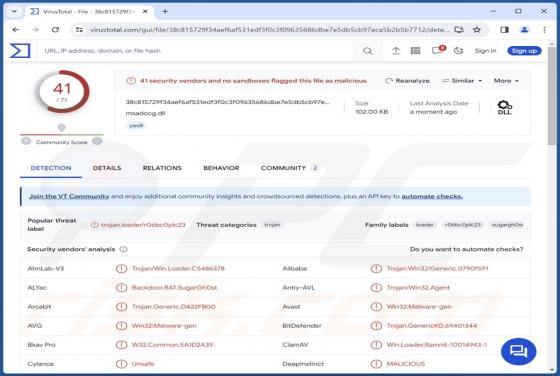Click the VirusTotal logo icon
Screen dimensions: 560x376
pos(20,51)
